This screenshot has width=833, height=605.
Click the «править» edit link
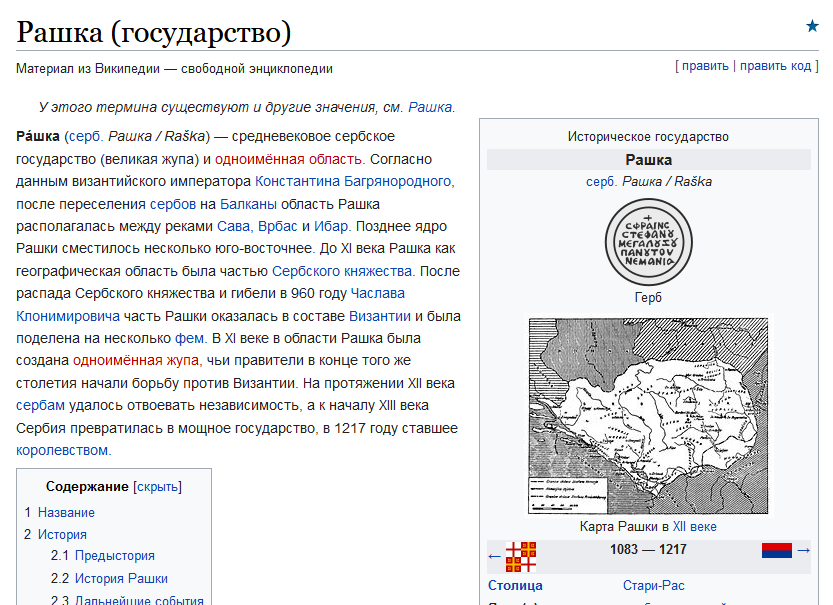click(705, 66)
